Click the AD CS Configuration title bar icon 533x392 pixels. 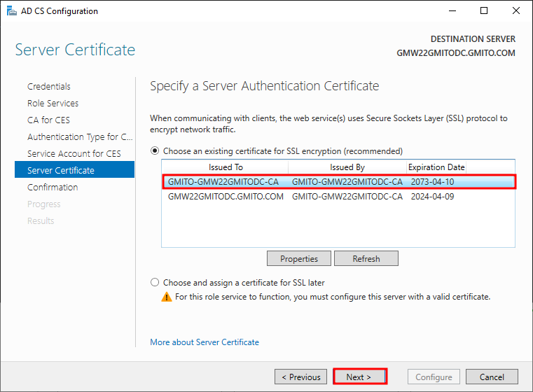point(11,11)
